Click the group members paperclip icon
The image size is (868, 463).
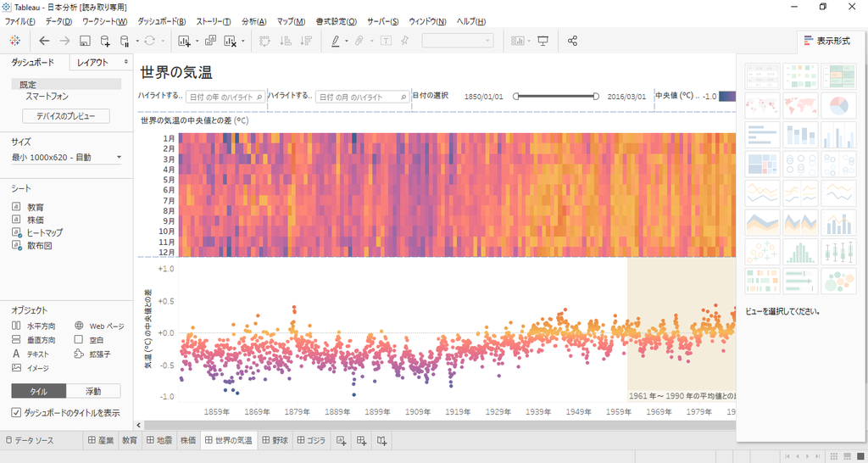click(359, 41)
